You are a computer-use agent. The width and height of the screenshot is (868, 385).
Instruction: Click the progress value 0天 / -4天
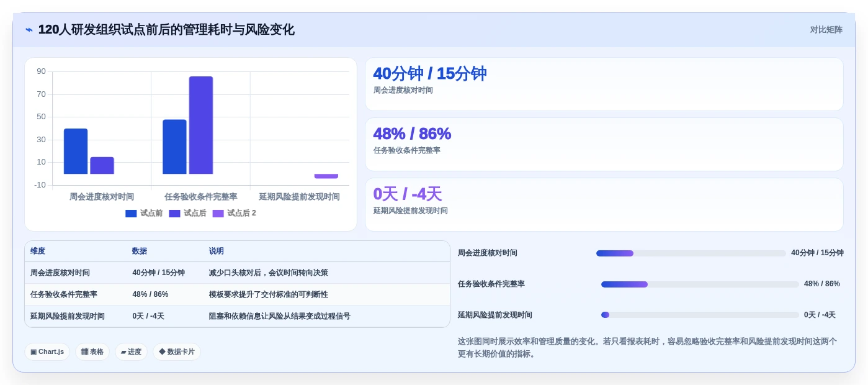(x=820, y=315)
